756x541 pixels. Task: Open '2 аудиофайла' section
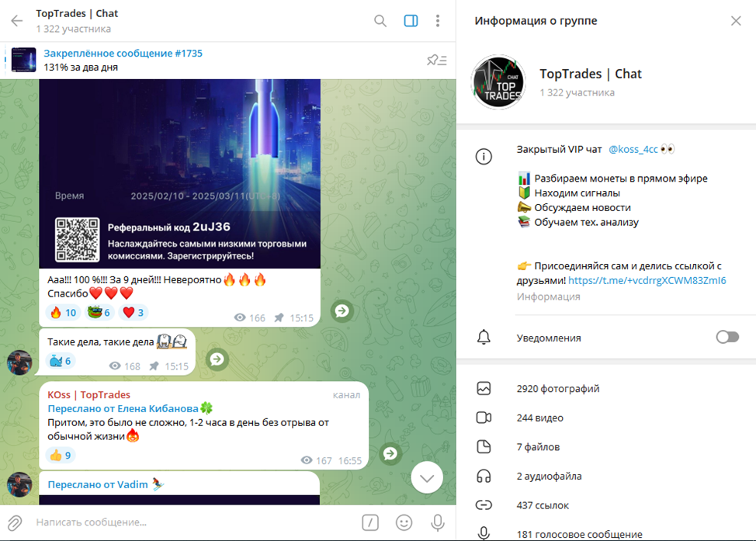[606, 477]
